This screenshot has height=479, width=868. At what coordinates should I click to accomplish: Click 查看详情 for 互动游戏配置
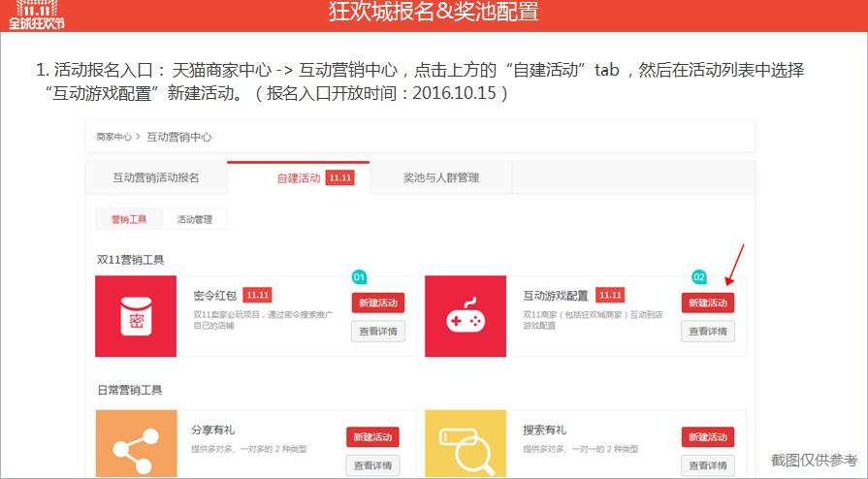[708, 332]
